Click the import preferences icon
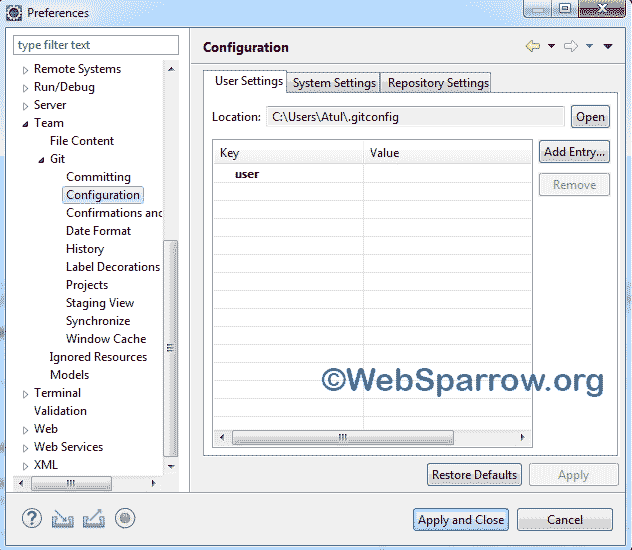Image resolution: width=632 pixels, height=550 pixels. click(62, 519)
